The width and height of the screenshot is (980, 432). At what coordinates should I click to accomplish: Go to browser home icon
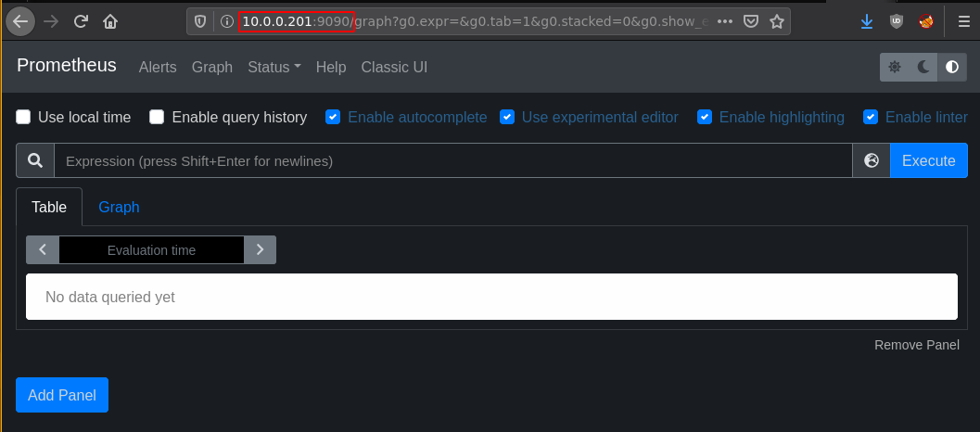(x=110, y=22)
